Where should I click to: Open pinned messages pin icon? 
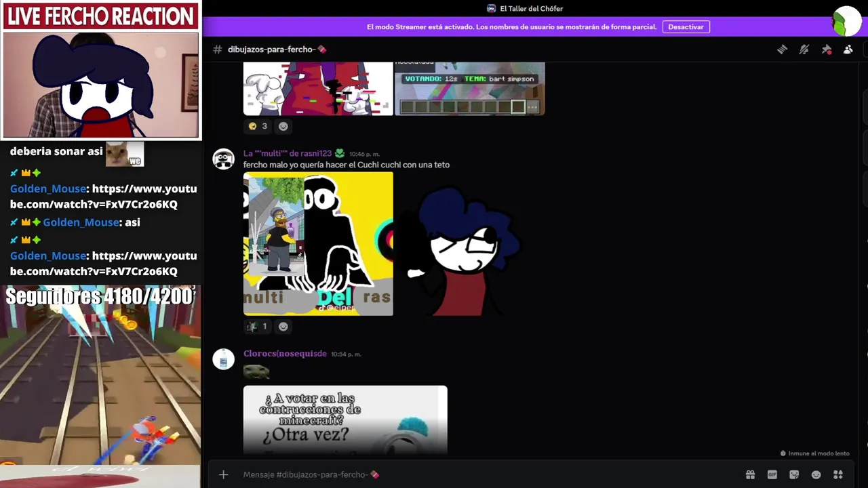tap(826, 49)
